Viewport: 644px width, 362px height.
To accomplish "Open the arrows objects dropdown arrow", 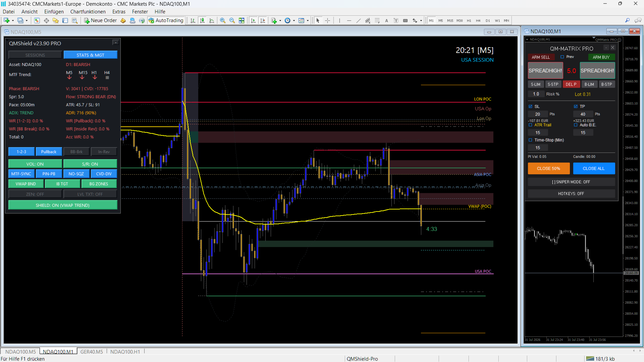I will (421, 21).
